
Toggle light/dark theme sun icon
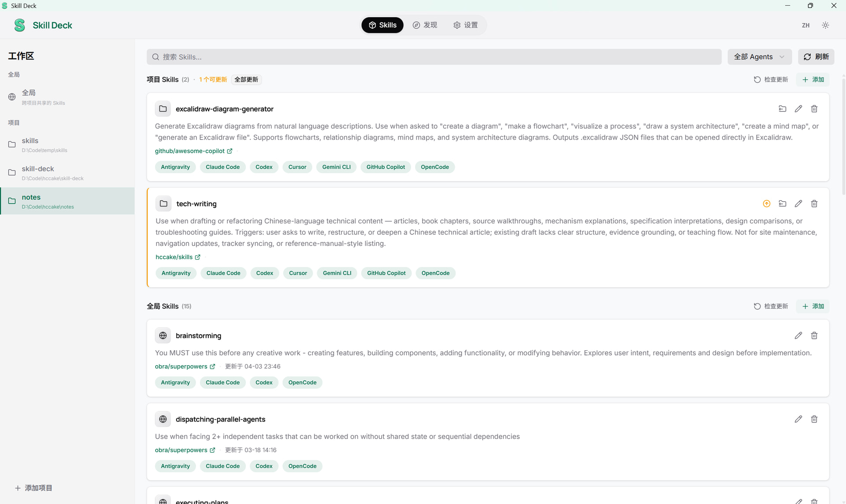tap(825, 25)
